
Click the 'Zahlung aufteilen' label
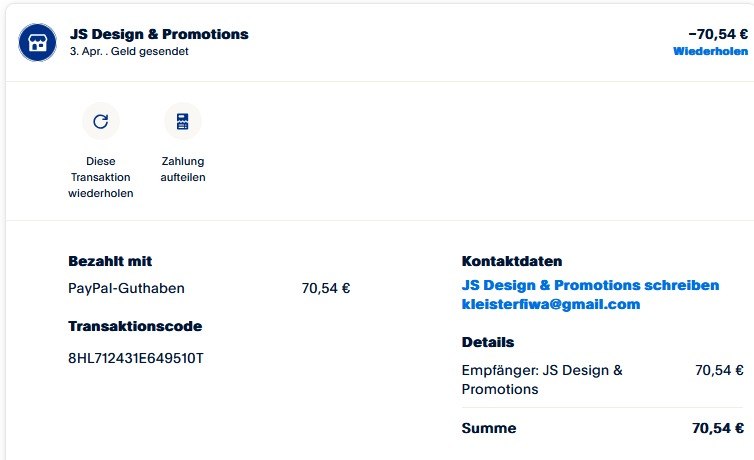tap(183, 169)
